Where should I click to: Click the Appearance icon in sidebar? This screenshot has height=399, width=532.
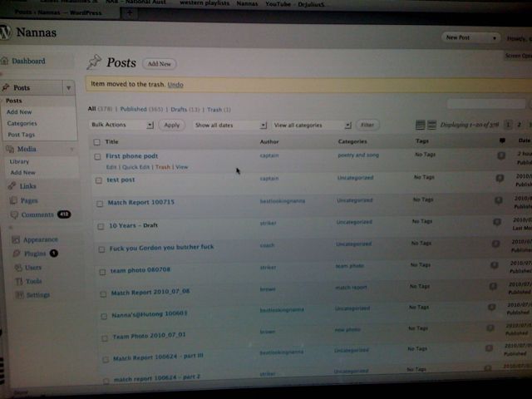16,239
